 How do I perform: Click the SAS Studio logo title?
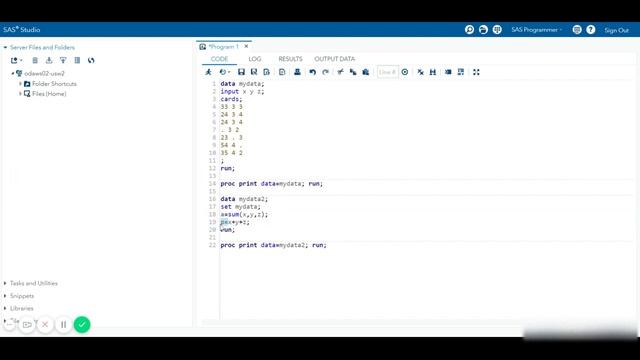pyautogui.click(x=22, y=30)
